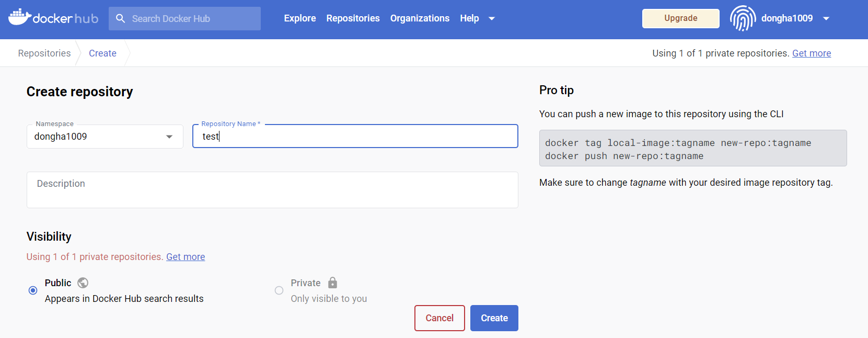Open the Explore page
This screenshot has height=338, width=868.
coord(300,18)
